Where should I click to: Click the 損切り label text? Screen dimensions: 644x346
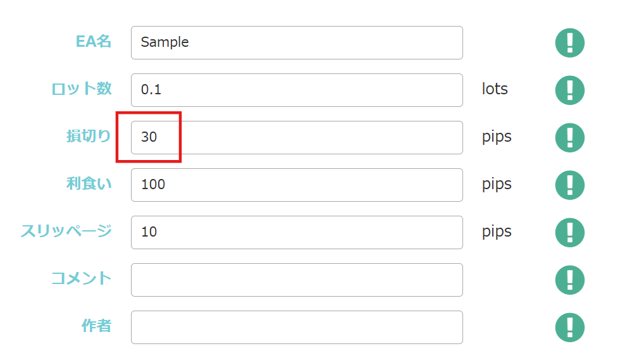[89, 136]
